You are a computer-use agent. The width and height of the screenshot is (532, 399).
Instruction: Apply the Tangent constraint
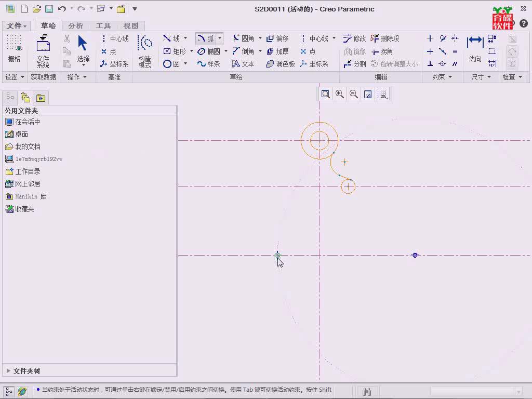click(443, 38)
